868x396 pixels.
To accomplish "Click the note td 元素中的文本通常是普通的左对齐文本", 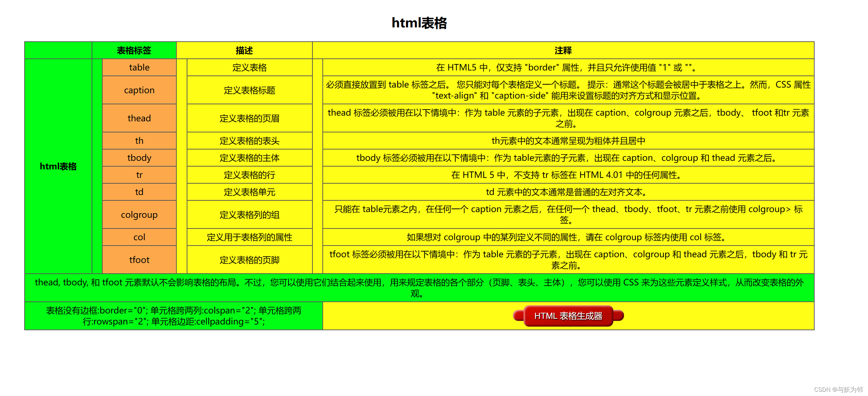I will point(568,192).
